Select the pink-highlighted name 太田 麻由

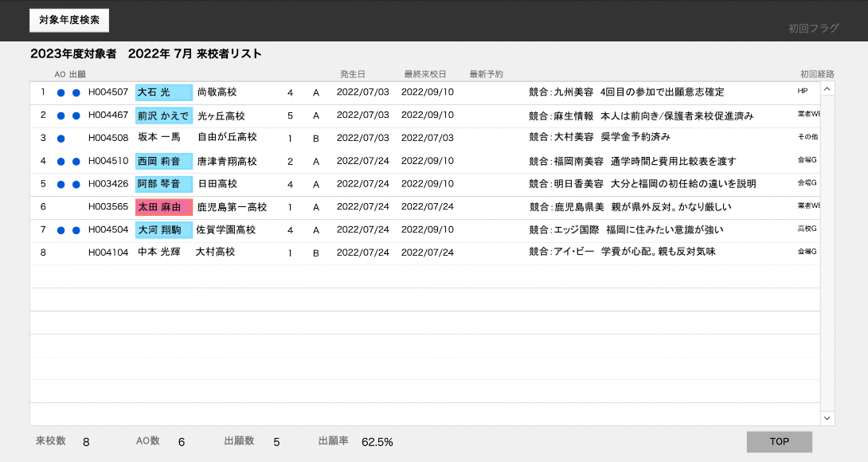(x=163, y=207)
